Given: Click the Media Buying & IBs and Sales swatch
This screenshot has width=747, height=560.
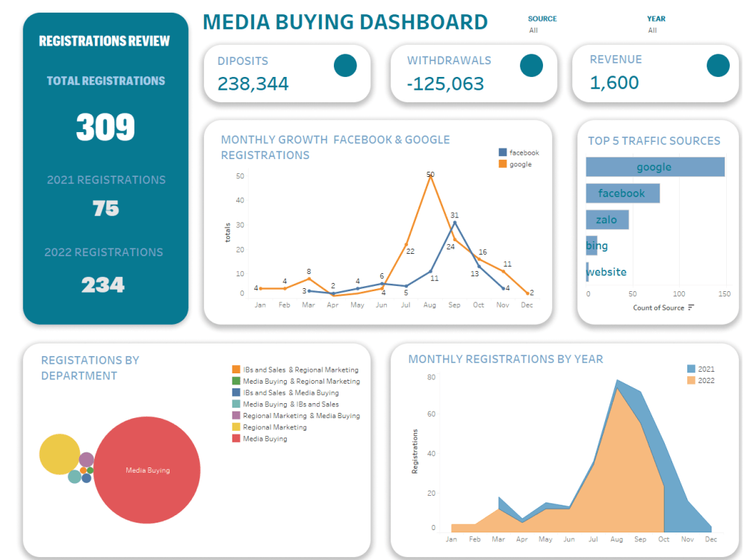Looking at the screenshot, I should pyautogui.click(x=236, y=404).
